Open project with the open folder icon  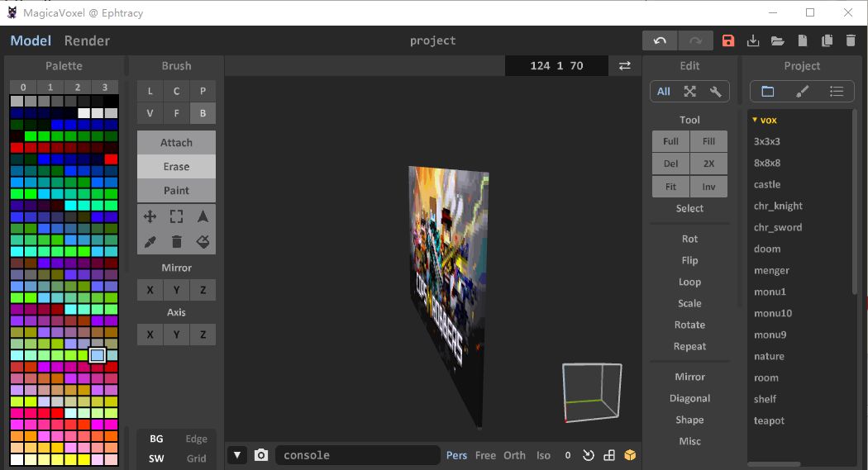[777, 40]
